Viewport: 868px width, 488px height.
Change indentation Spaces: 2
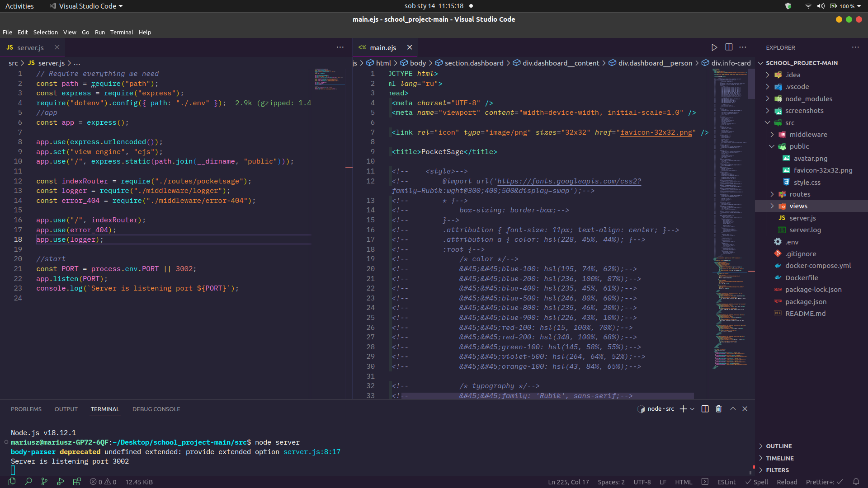(611, 482)
